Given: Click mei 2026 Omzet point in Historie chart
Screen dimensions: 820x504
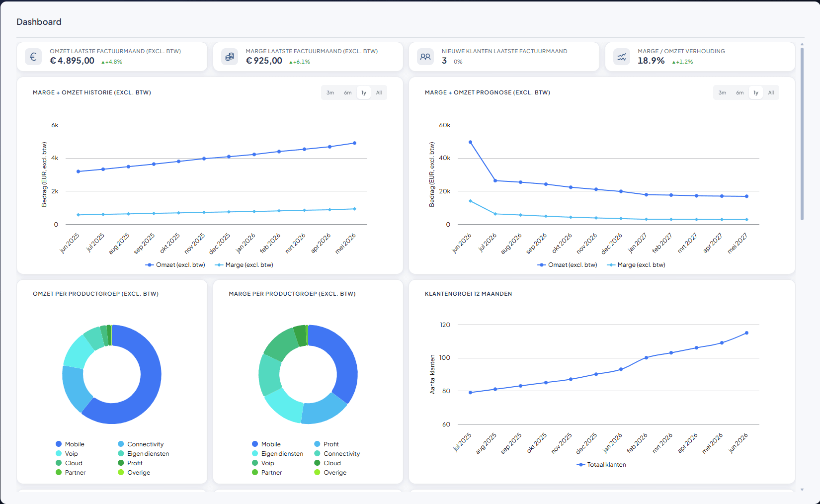Looking at the screenshot, I should (354, 143).
